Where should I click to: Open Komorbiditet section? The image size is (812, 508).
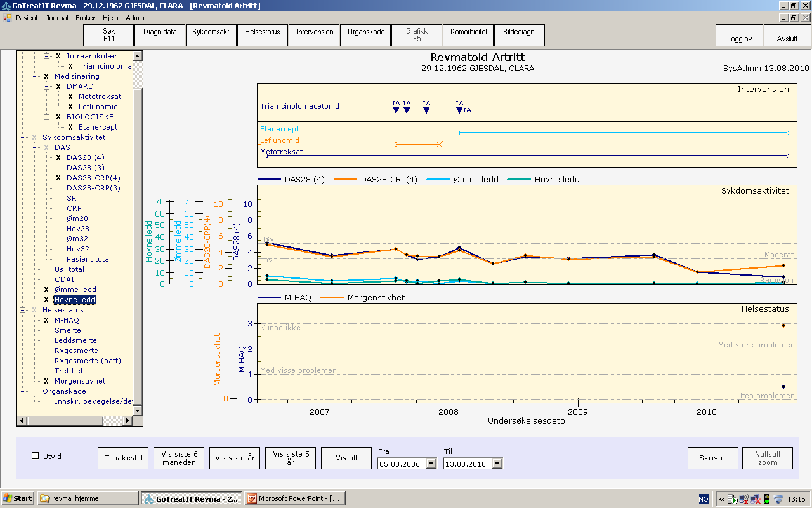tap(468, 35)
